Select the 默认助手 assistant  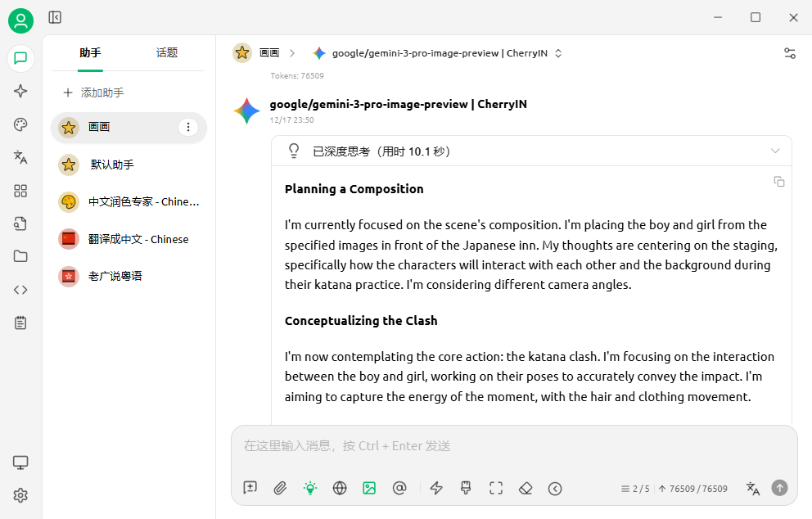click(129, 165)
